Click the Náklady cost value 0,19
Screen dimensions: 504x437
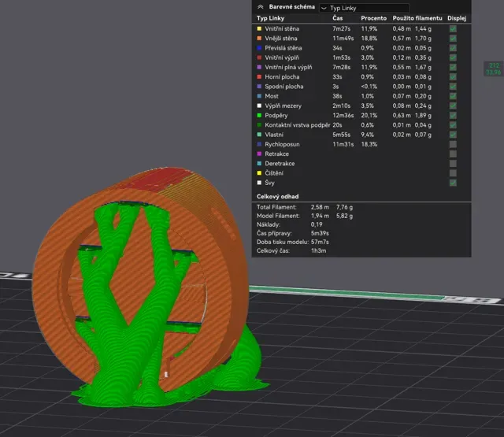tap(317, 224)
